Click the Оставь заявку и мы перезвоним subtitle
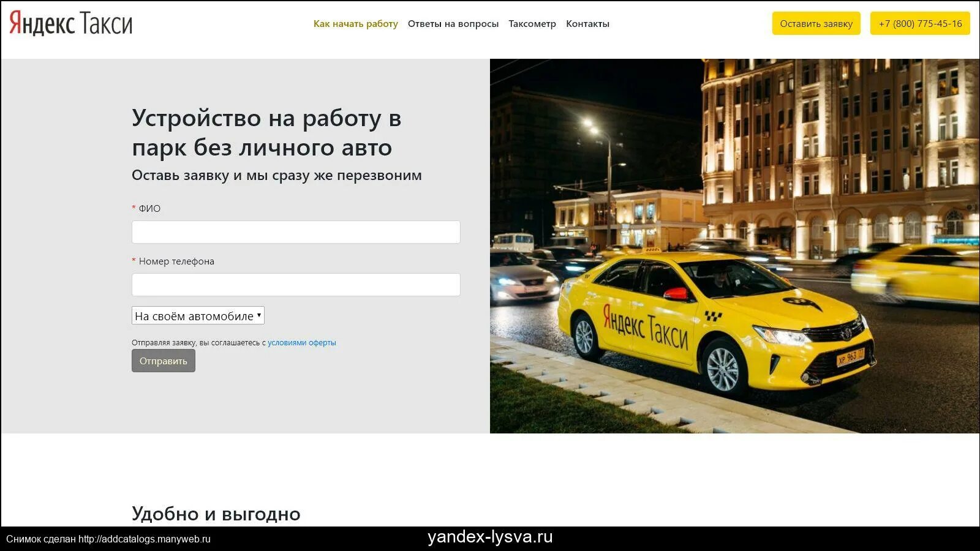Screen dimensions: 980x551 pos(277,175)
